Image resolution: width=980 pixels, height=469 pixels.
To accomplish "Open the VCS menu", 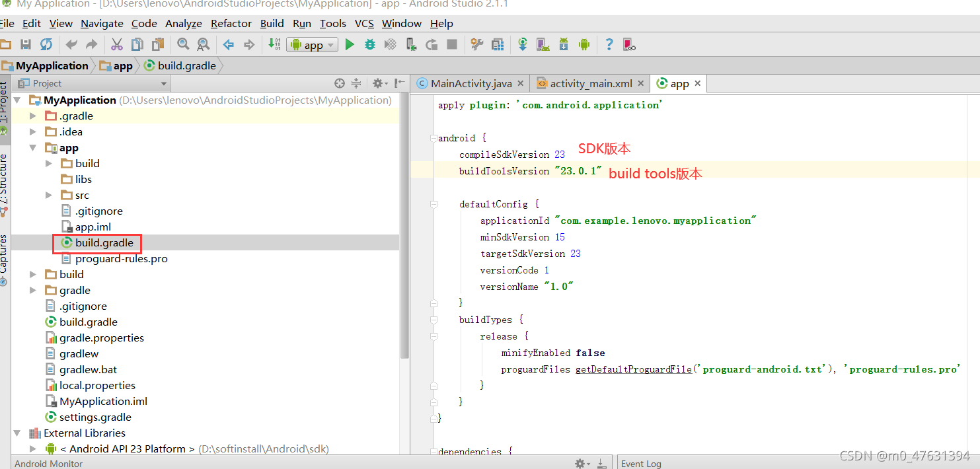I will tap(364, 23).
